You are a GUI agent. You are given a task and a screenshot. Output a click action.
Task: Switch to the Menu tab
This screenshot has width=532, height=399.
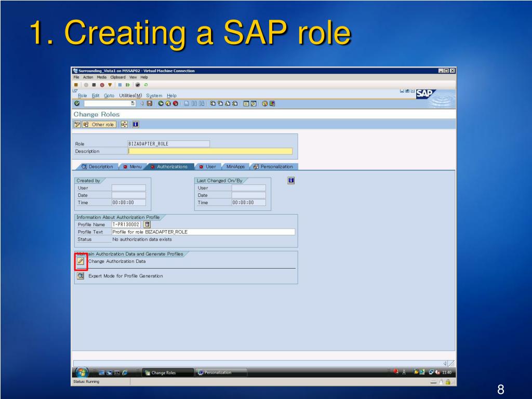[132, 167]
